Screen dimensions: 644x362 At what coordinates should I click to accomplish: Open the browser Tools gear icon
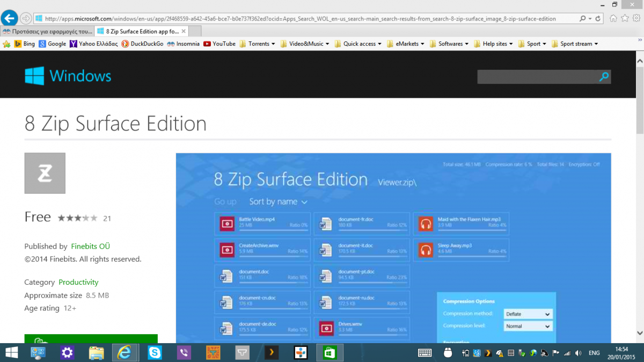click(x=636, y=18)
